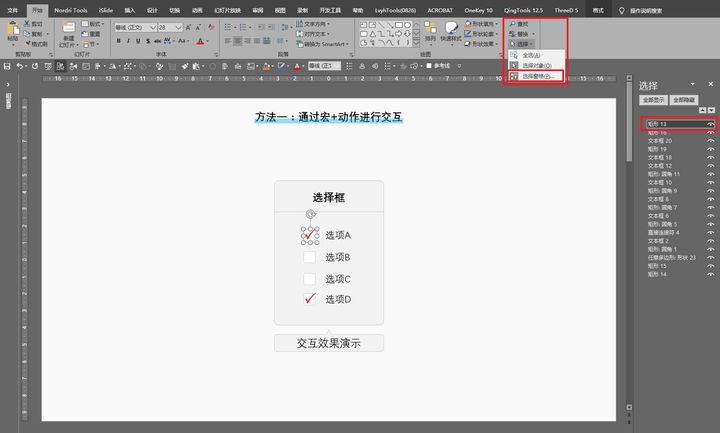
Task: Click the Find magnifier icon
Action: click(512, 23)
